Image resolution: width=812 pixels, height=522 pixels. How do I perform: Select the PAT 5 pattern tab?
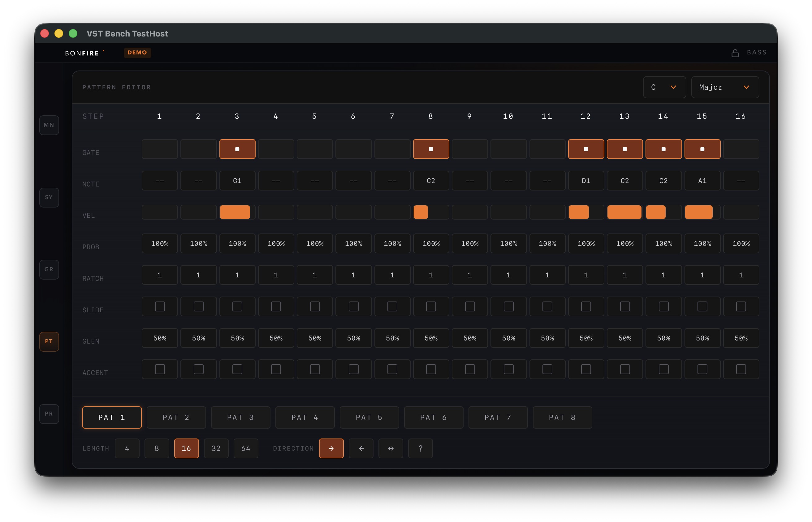(x=369, y=417)
